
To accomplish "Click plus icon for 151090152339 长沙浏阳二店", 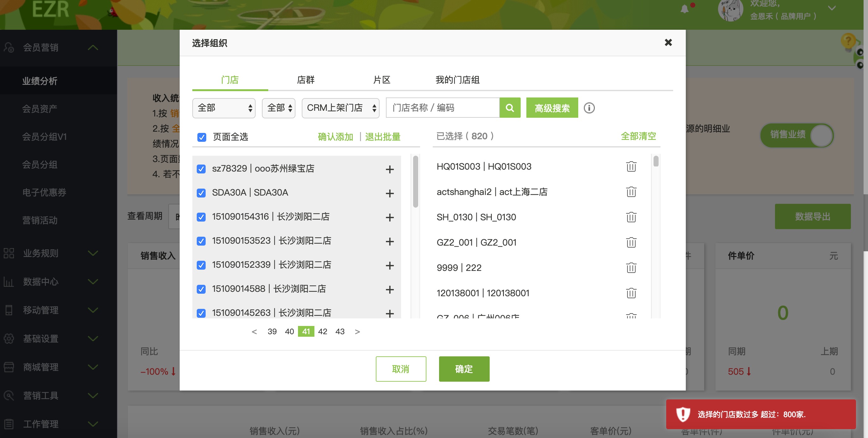I will pyautogui.click(x=389, y=265).
